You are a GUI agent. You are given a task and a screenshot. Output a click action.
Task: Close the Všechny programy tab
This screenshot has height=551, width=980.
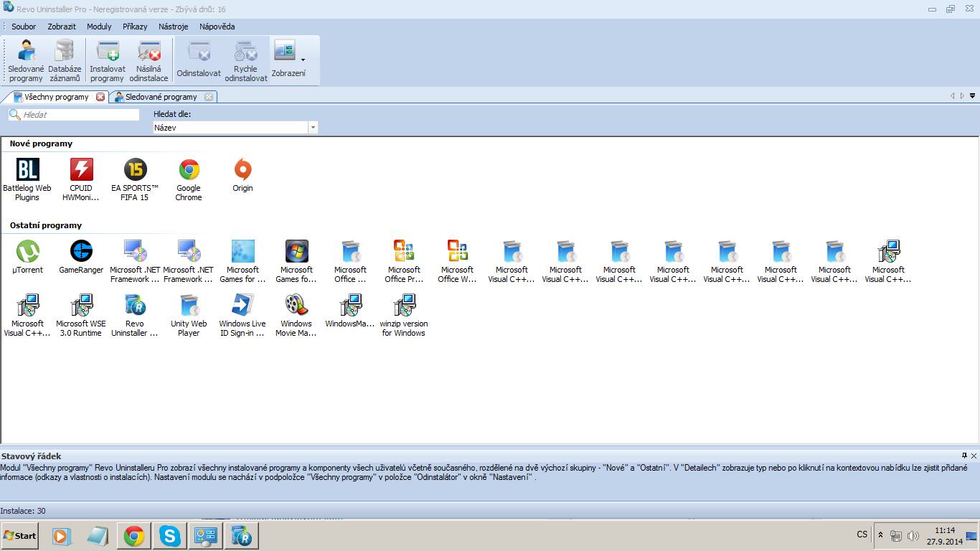click(x=100, y=97)
